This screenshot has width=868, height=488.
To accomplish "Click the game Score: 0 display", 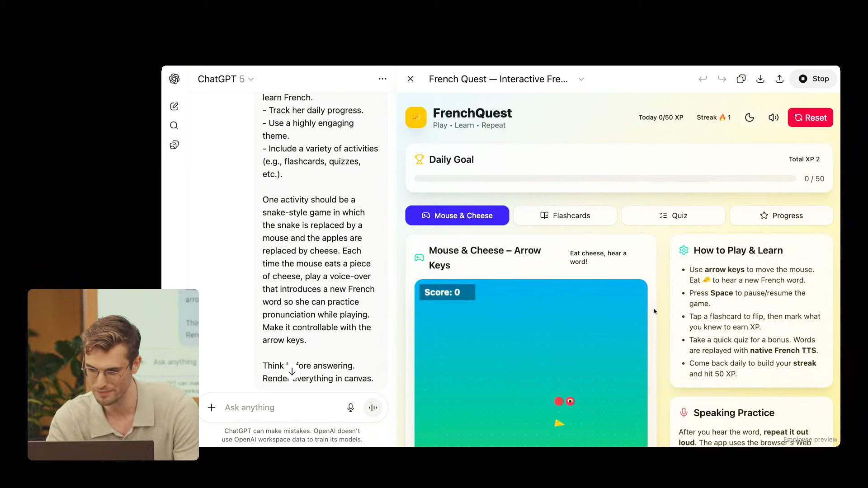I will pyautogui.click(x=447, y=292).
